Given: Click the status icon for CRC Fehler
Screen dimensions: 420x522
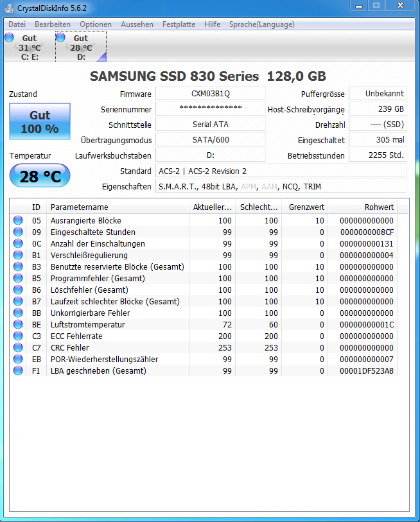Looking at the screenshot, I should click(x=18, y=347).
